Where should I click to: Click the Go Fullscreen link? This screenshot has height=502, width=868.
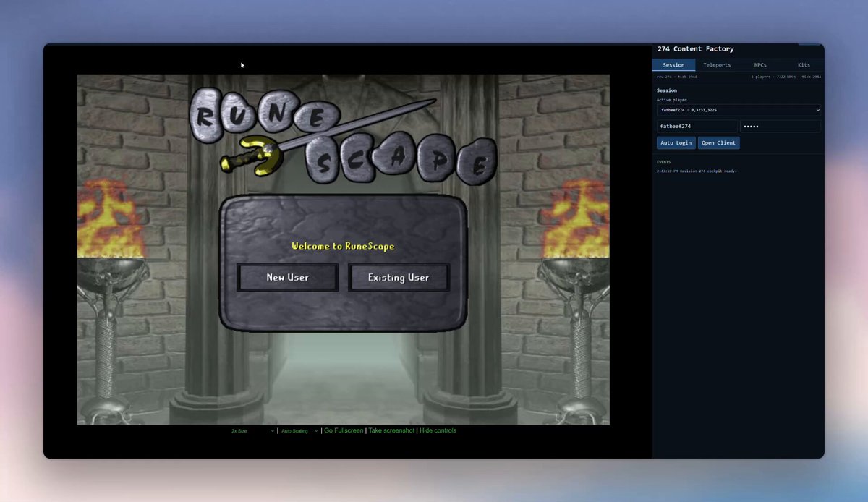[x=344, y=430]
